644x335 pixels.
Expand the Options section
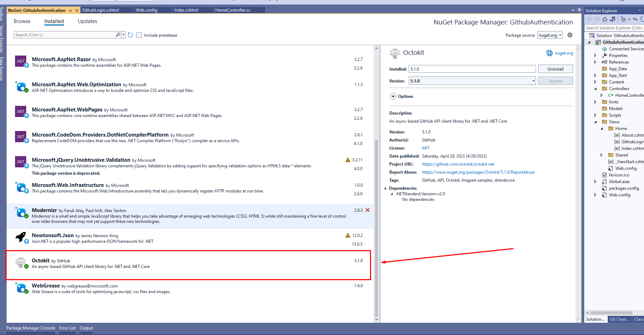[393, 96]
